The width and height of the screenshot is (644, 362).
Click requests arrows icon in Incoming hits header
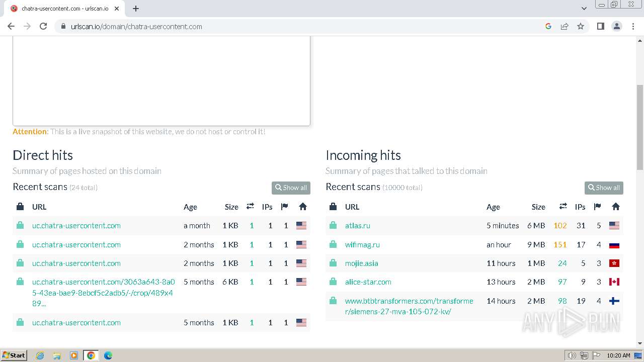pos(563,206)
